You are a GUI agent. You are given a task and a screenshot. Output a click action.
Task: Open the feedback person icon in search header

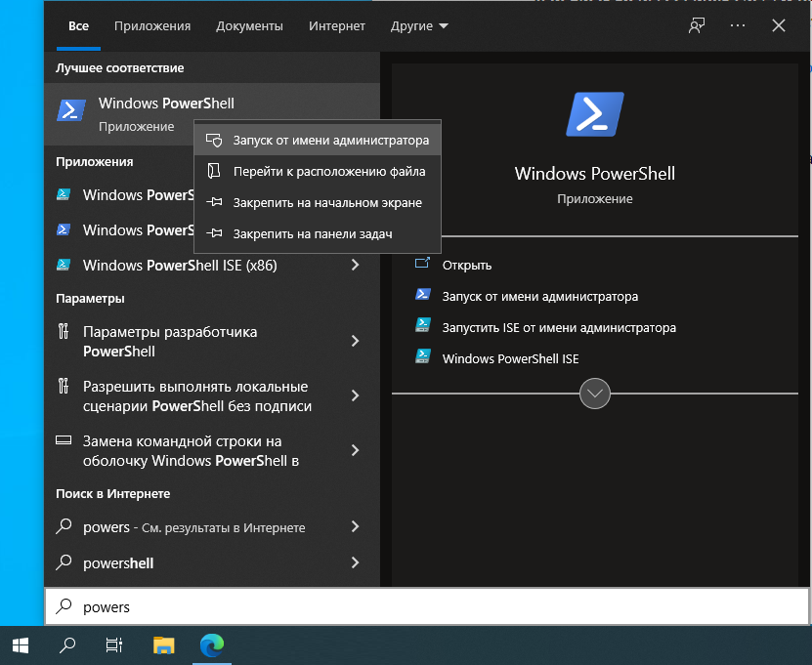(697, 25)
